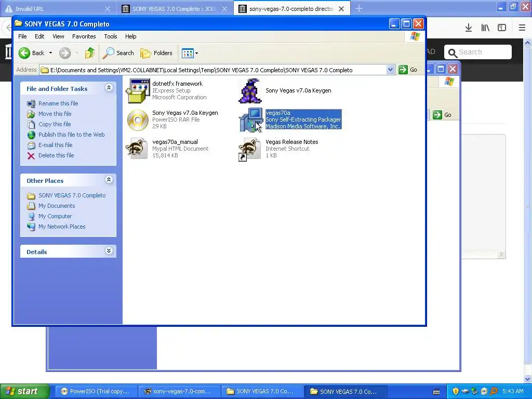This screenshot has height=399, width=532.
Task: Open browser hamburger menu
Action: (x=522, y=28)
